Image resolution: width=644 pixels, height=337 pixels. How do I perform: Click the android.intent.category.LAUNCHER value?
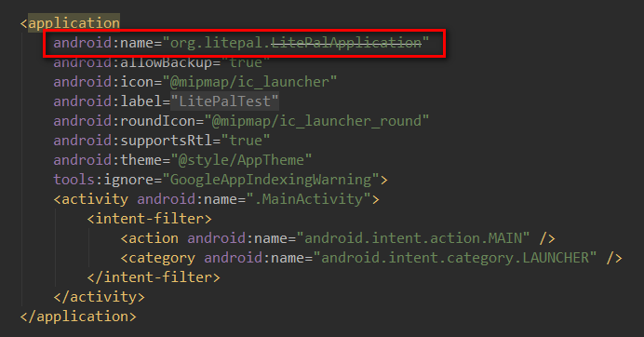click(455, 258)
